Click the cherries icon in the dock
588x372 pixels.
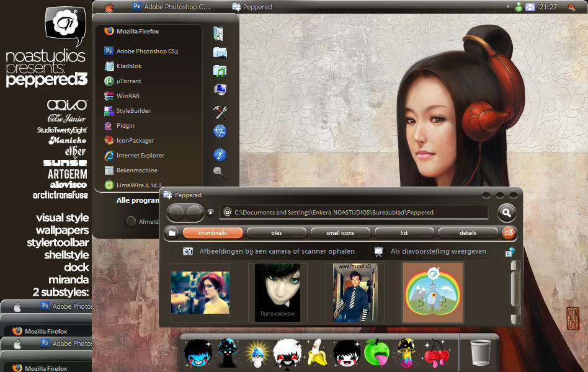tap(437, 352)
